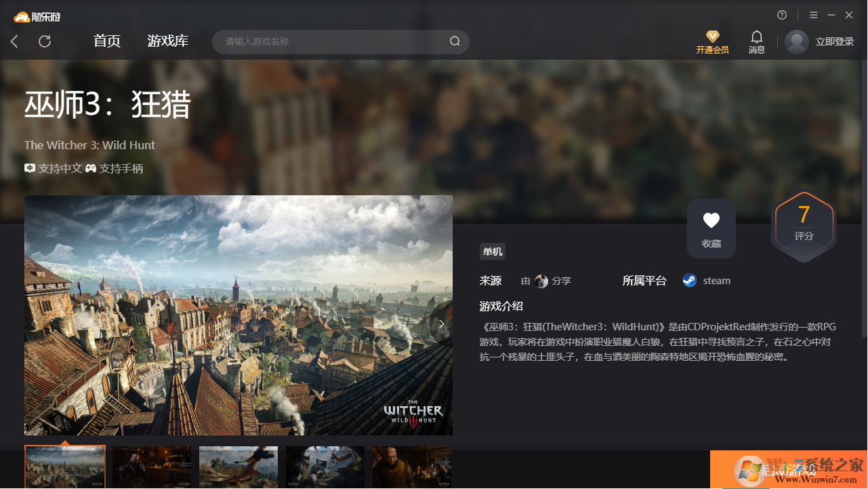The image size is (868, 489).
Task: Click 立即登录 to log in
Action: coord(835,41)
